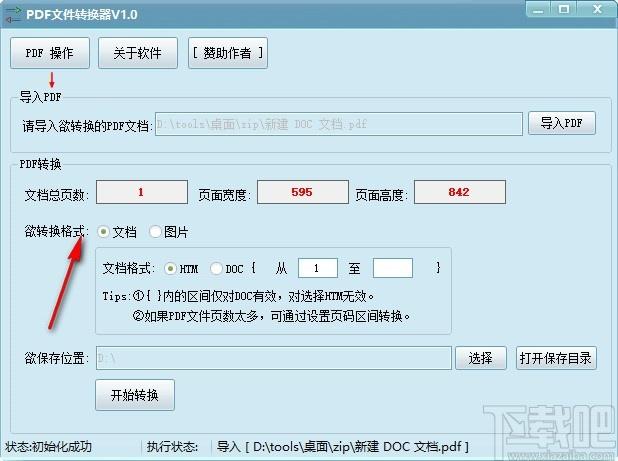Viewport: 618px width, 461px height.
Task: Select the 图片 format radio button
Action: coord(155,232)
